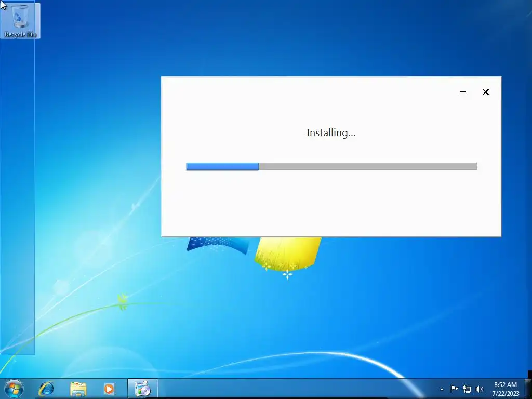Launch Windows Media Player from taskbar

(x=109, y=389)
